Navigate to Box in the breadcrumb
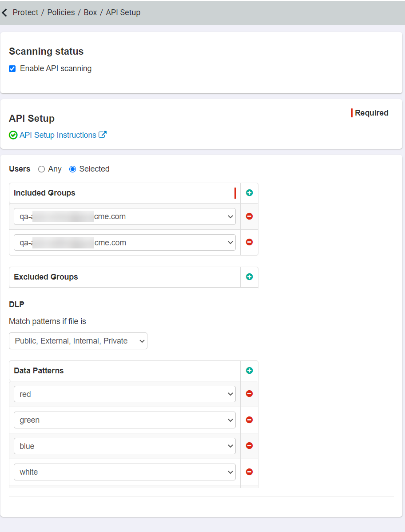The width and height of the screenshot is (405, 532). (90, 12)
